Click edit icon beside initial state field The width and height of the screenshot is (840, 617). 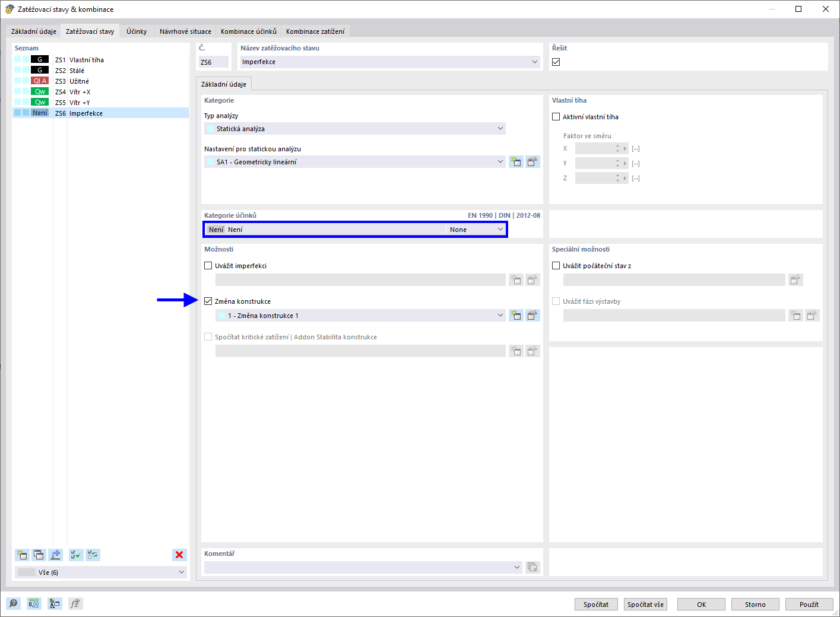[795, 279]
